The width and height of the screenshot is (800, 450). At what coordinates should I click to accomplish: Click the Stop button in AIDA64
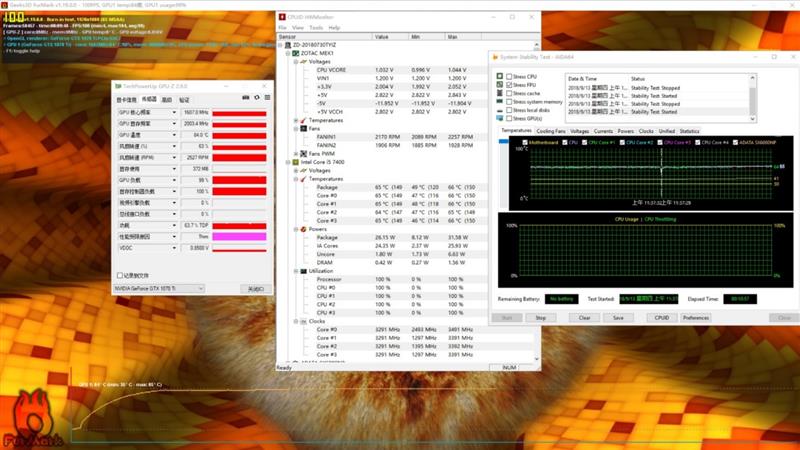(x=540, y=318)
